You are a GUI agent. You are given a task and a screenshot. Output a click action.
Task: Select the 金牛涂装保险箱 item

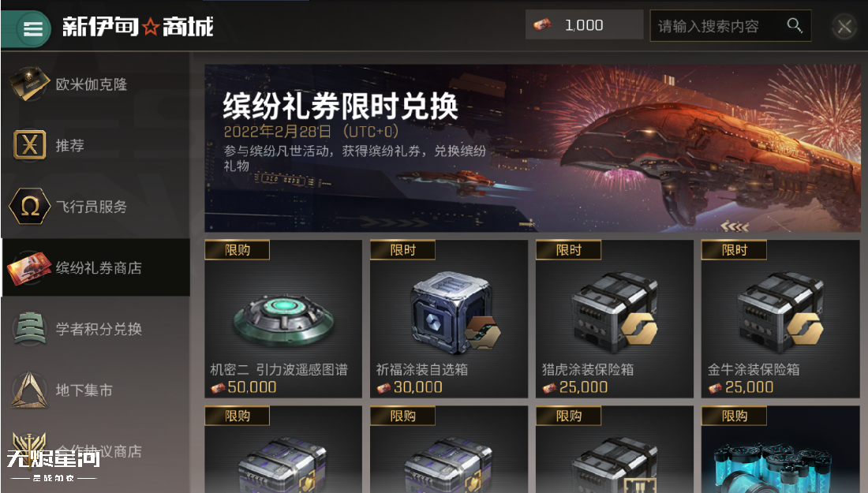(x=780, y=319)
